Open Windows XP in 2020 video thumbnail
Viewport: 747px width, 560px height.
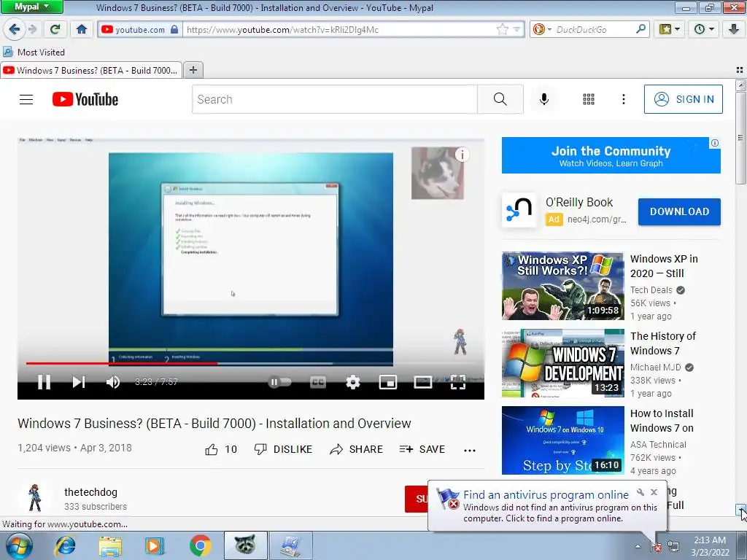(x=562, y=286)
